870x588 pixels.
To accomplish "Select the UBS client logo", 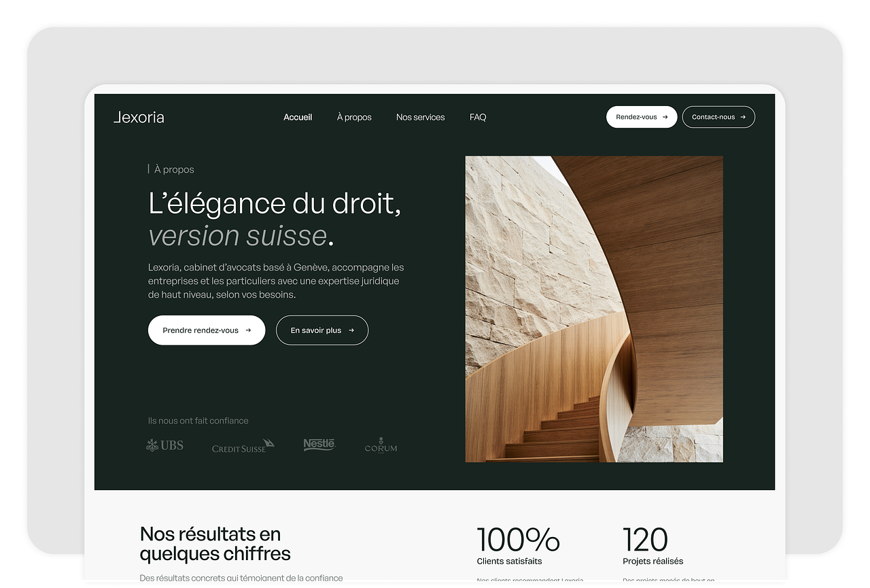I will [165, 445].
